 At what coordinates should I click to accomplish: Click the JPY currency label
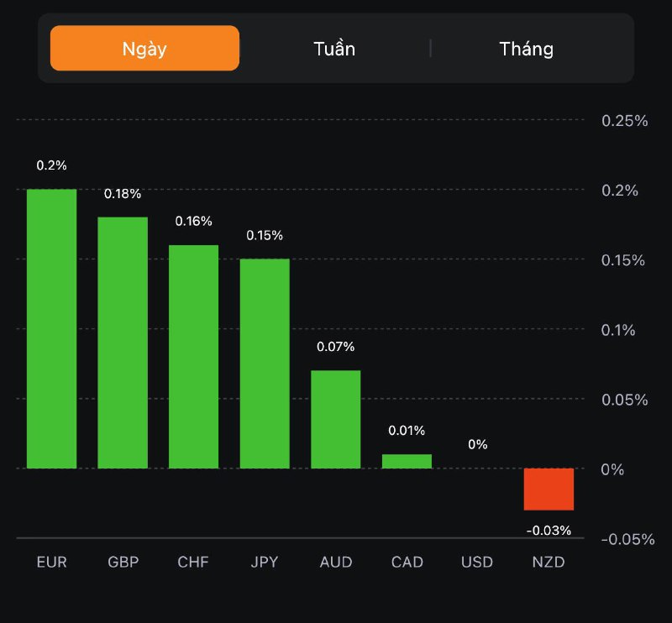(265, 562)
